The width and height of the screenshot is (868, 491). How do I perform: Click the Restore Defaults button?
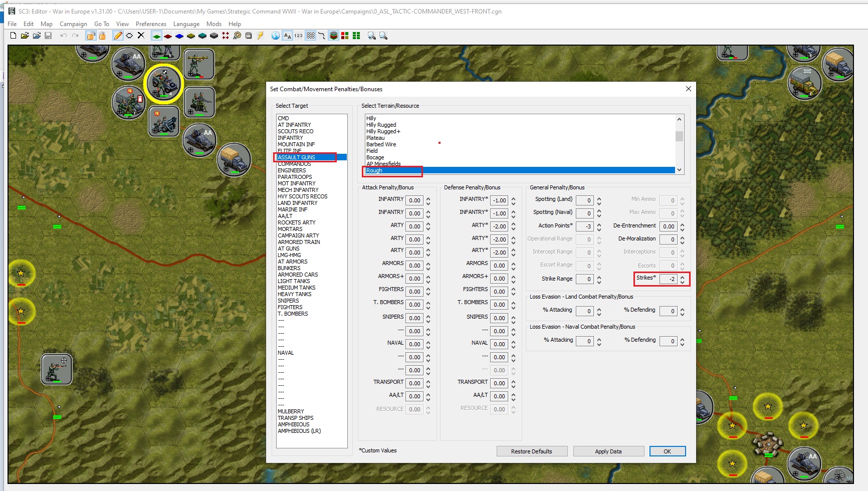tap(532, 451)
